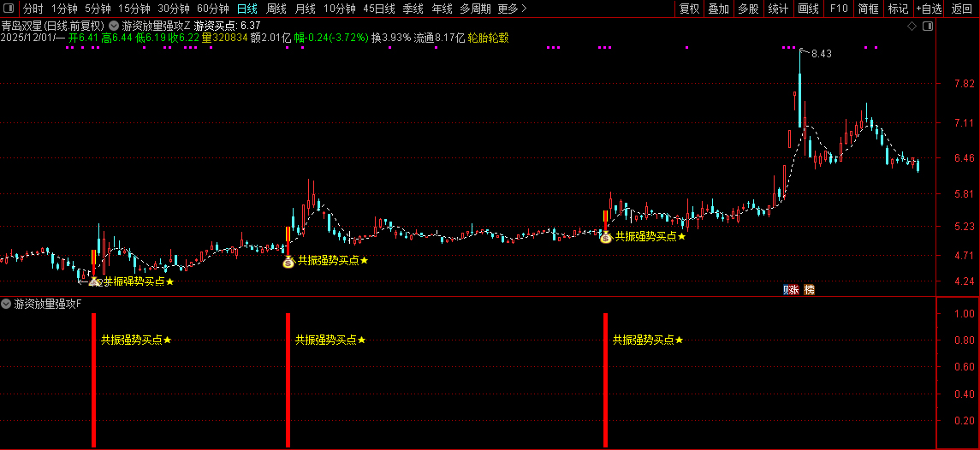Open the 游资放量强攻F sub-indicator dropdown arrow
980x450 pixels.
[6, 305]
